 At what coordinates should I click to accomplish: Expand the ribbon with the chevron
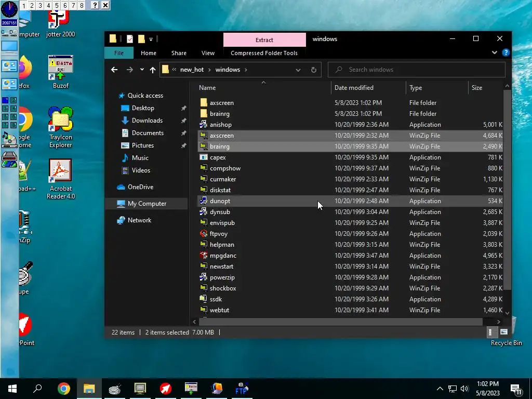coord(495,52)
